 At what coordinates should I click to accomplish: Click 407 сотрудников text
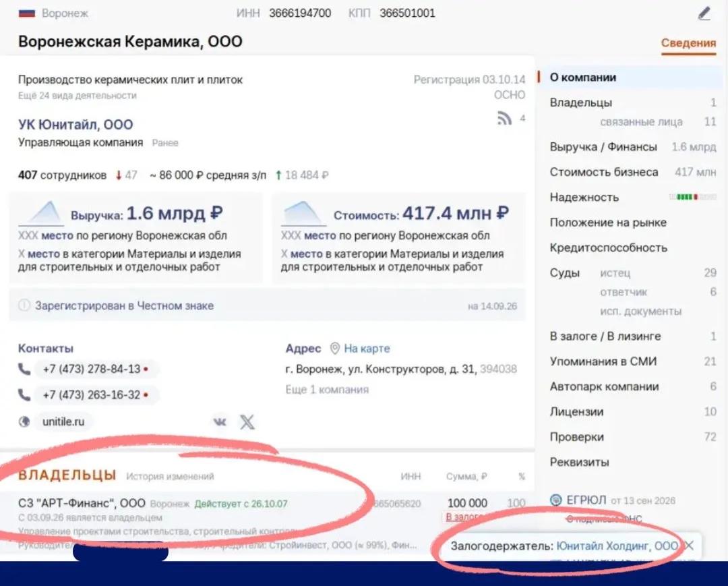[62, 175]
